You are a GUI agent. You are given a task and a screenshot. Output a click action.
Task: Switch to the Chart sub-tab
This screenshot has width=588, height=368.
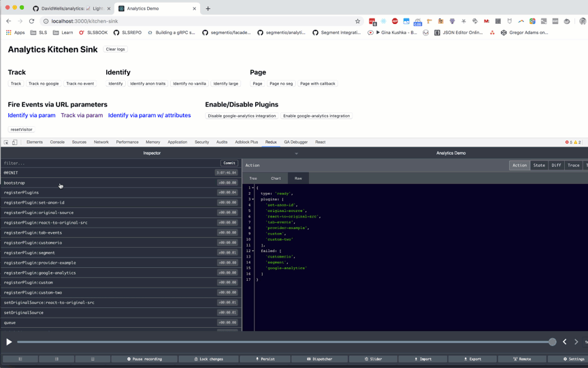[x=276, y=179]
